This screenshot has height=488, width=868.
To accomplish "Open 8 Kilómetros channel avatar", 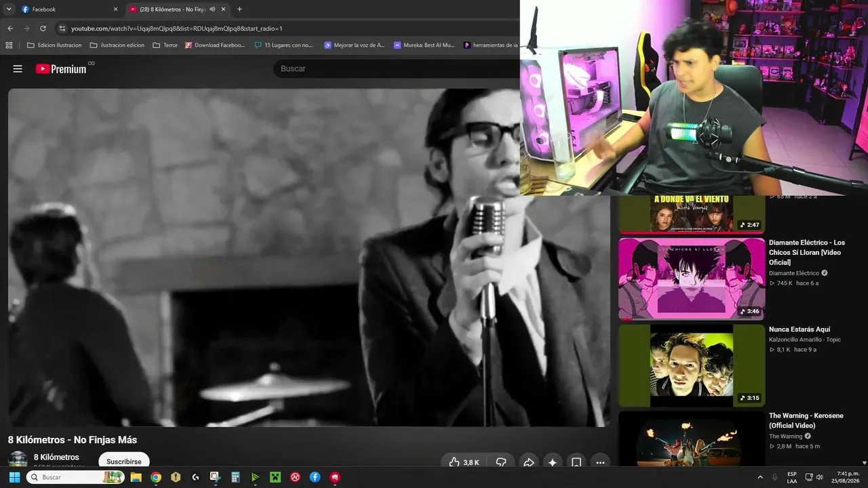I will [x=18, y=460].
